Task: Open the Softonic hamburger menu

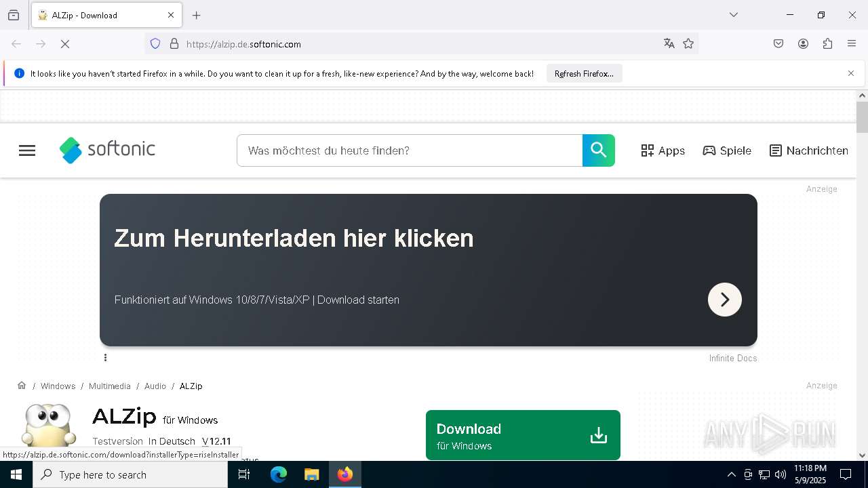Action: 27,150
